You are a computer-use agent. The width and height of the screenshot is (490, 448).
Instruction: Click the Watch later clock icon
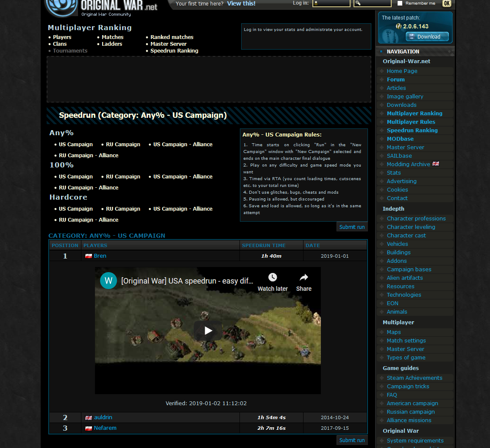(x=273, y=277)
